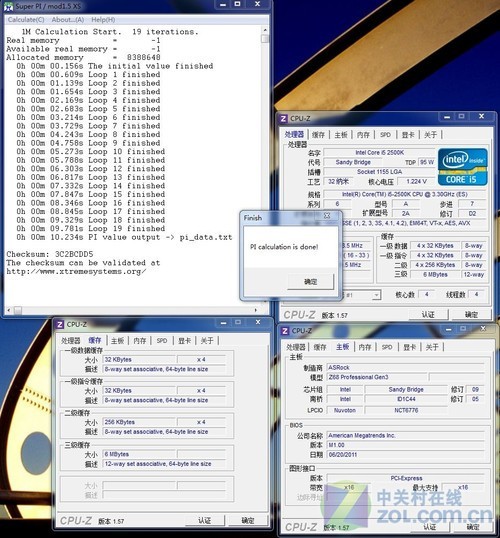The image size is (500, 538).
Task: Click CPU-Z icon in mainboard window title
Action: 284,331
